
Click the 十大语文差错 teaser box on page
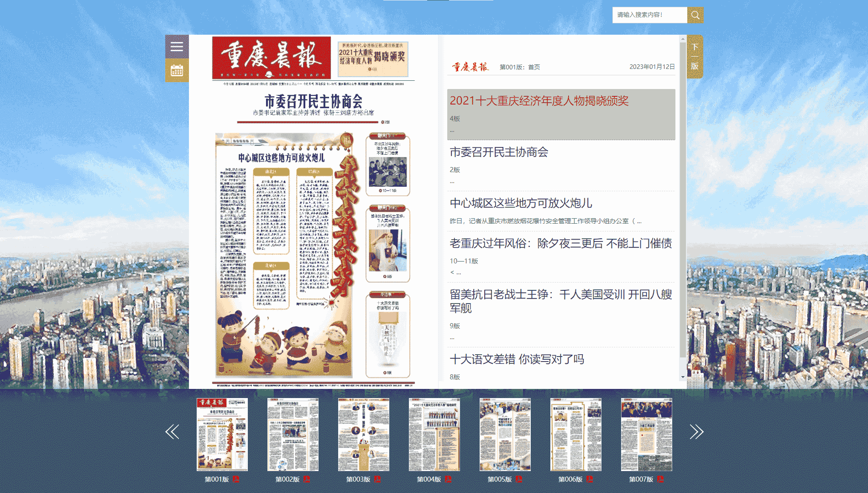coord(388,335)
